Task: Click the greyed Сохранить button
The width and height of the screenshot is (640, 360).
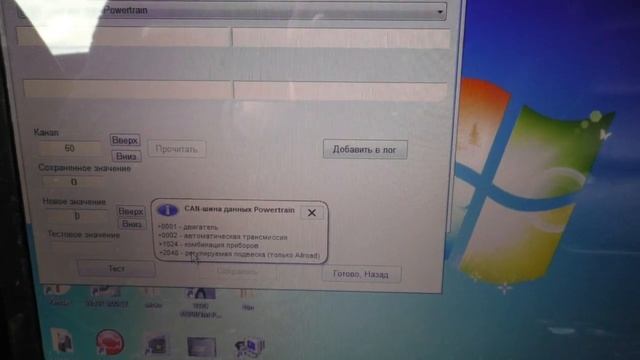Action: [x=237, y=271]
